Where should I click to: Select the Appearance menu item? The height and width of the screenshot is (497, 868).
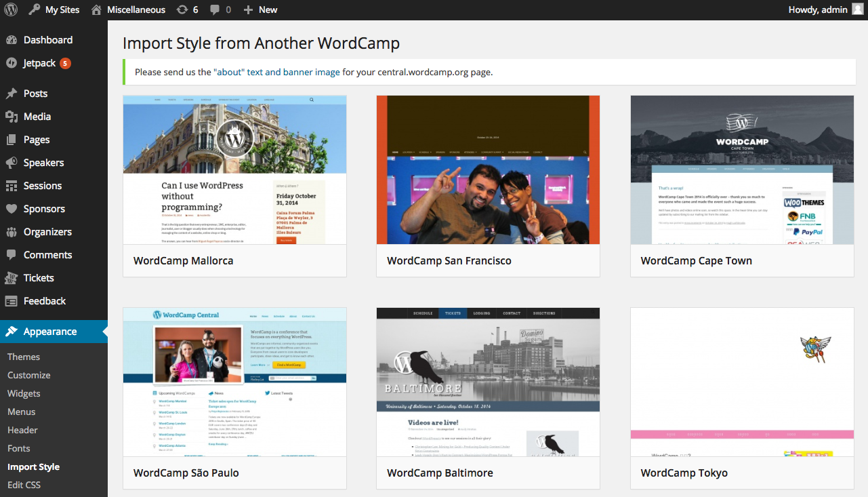click(x=54, y=332)
